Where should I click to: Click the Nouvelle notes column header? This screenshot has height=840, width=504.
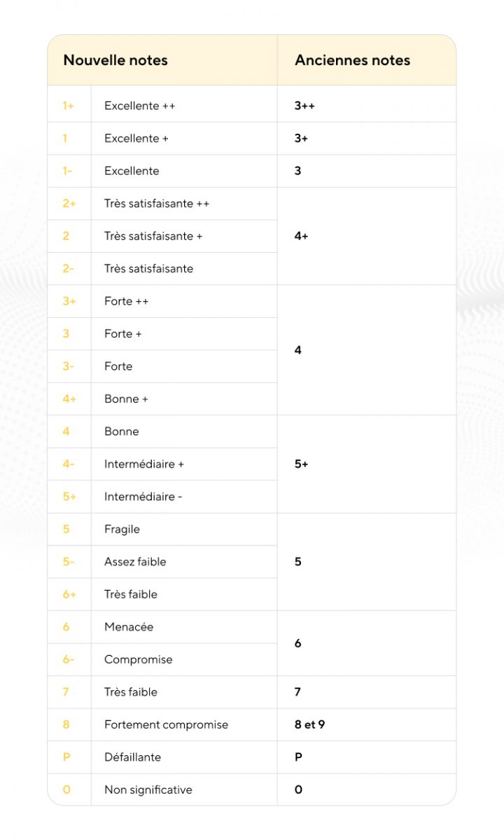click(115, 60)
